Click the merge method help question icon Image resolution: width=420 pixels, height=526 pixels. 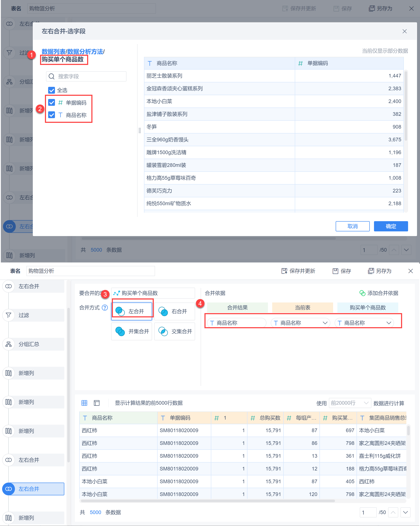click(x=105, y=308)
